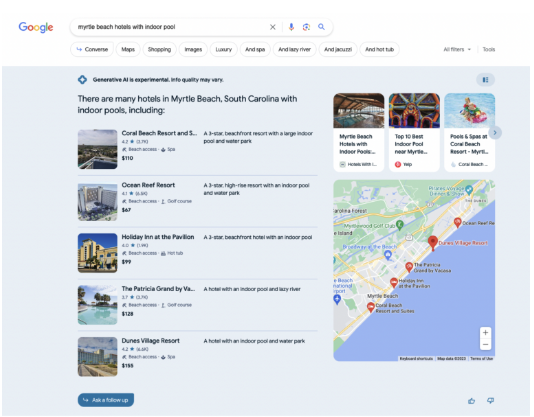Open Google Lens image search icon
The width and height of the screenshot is (534, 417).
pos(306,27)
